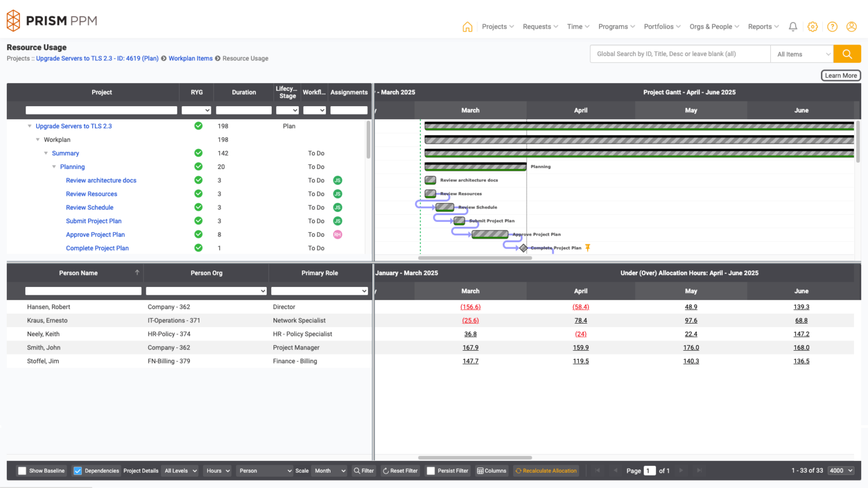
Task: Click the allocation grid horizontal scrollbar
Action: point(475,457)
